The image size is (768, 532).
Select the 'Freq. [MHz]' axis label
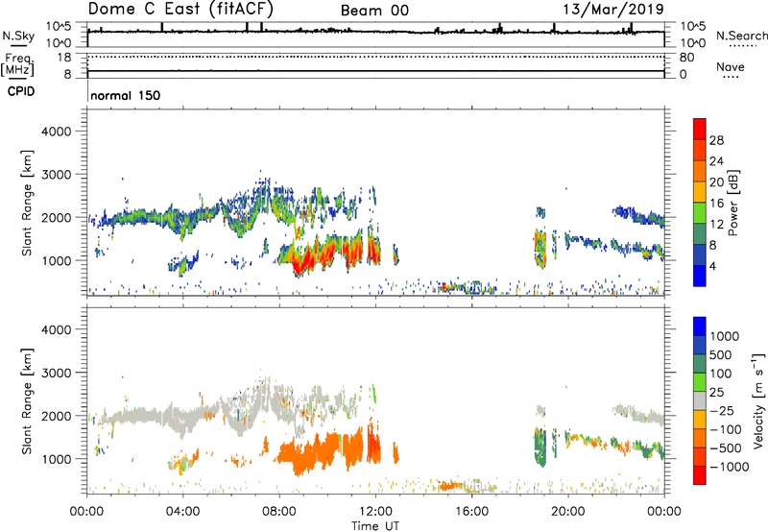coord(18,65)
